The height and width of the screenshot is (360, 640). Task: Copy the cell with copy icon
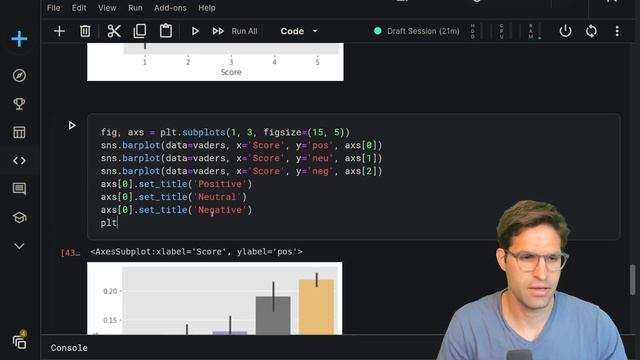(140, 31)
